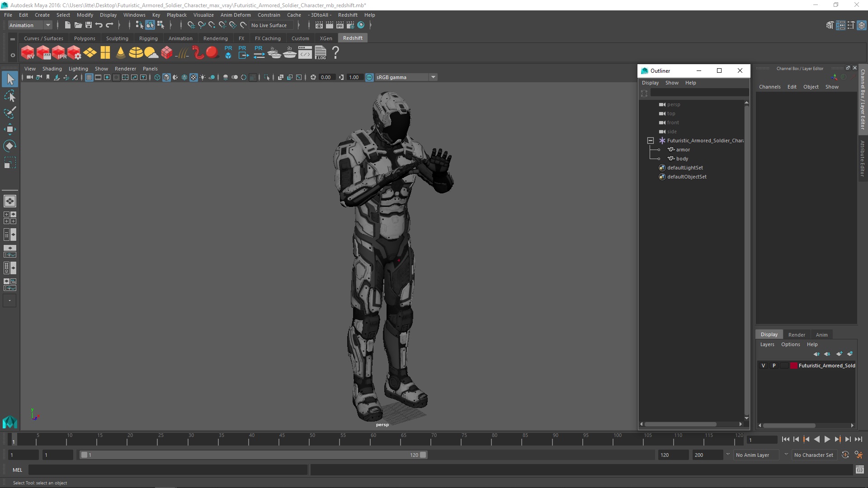Activate the Rotate tool

point(10,146)
